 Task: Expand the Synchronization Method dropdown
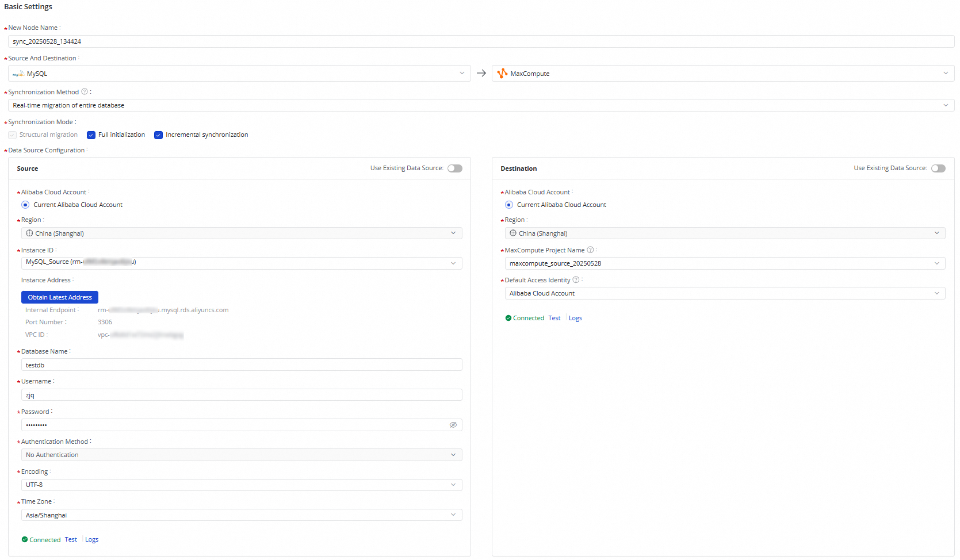[x=481, y=105]
